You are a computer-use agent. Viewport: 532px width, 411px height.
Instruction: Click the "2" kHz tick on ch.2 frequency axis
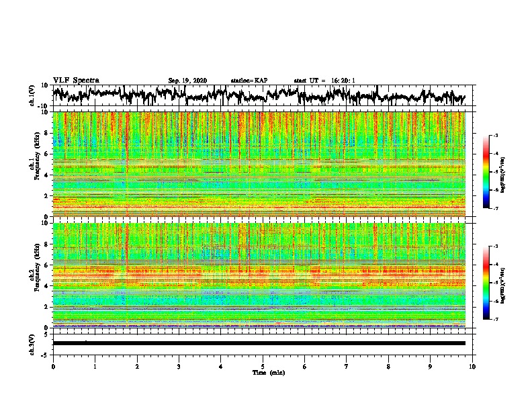click(46, 307)
